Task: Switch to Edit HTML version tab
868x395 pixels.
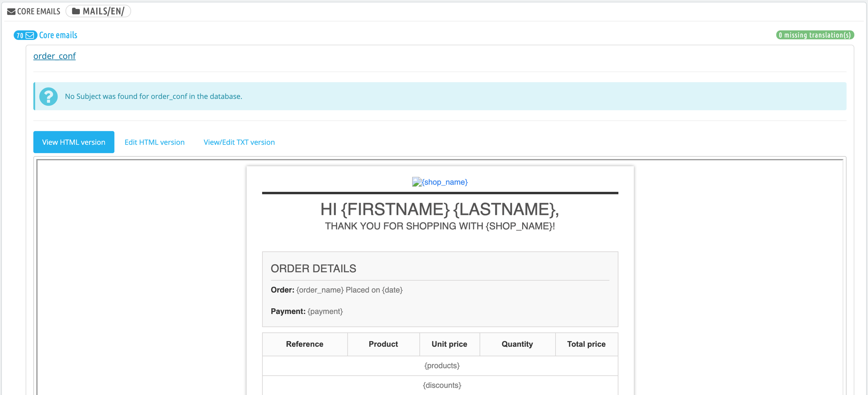Action: click(154, 142)
